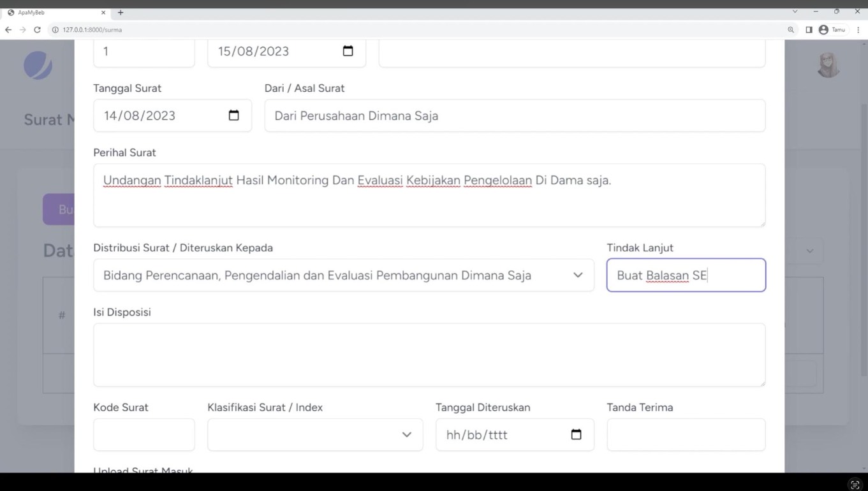Click the address bar showing 127.0.0.1:8000/surma
The image size is (868, 491).
(421, 30)
